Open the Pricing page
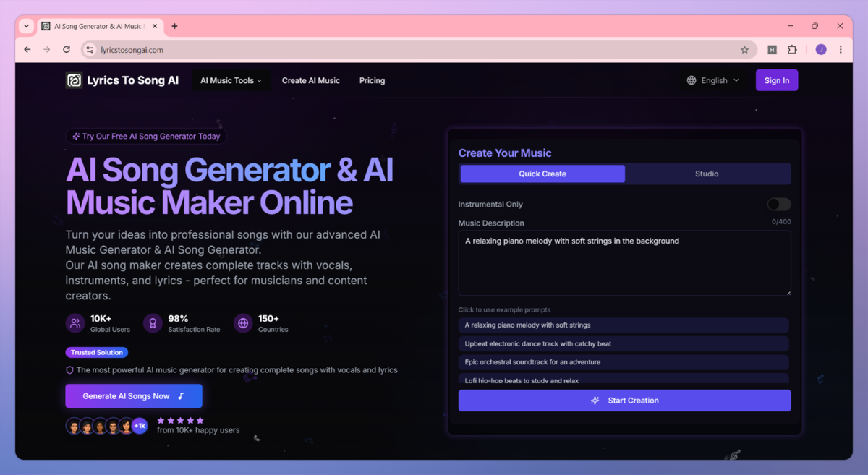Viewport: 868px width, 475px height. point(372,80)
